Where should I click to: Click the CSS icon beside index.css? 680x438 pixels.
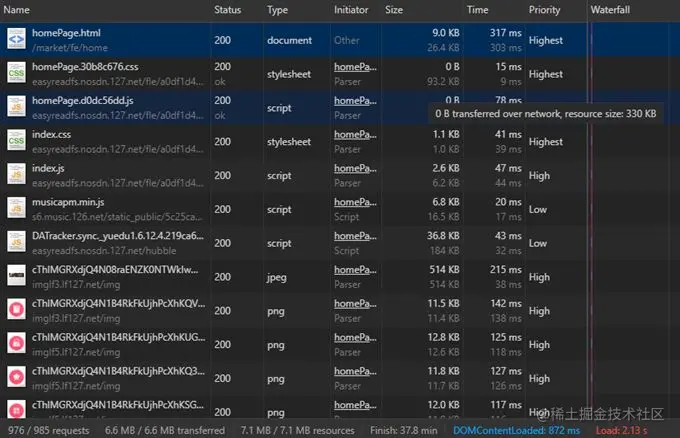point(16,141)
